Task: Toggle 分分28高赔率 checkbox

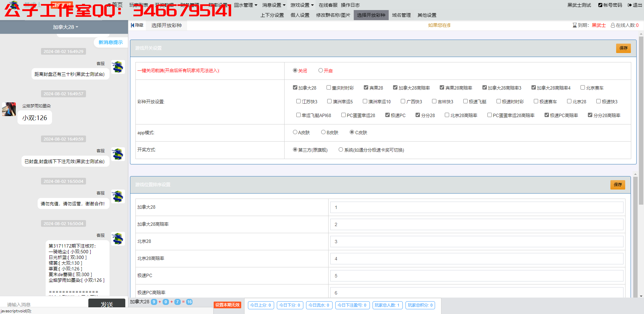Action: (590, 115)
